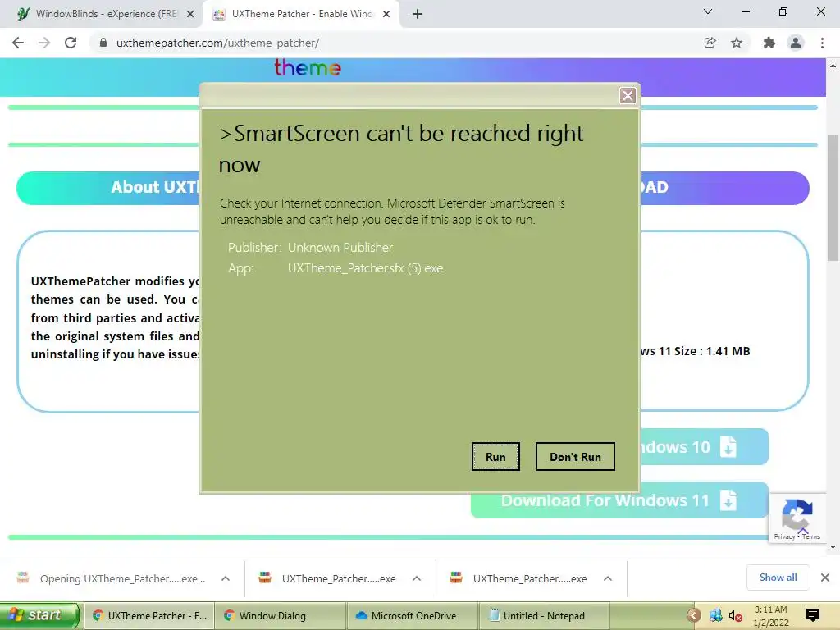Image resolution: width=840 pixels, height=630 pixels.
Task: Open Microsoft OneDrive from taskbar
Action: tap(412, 616)
